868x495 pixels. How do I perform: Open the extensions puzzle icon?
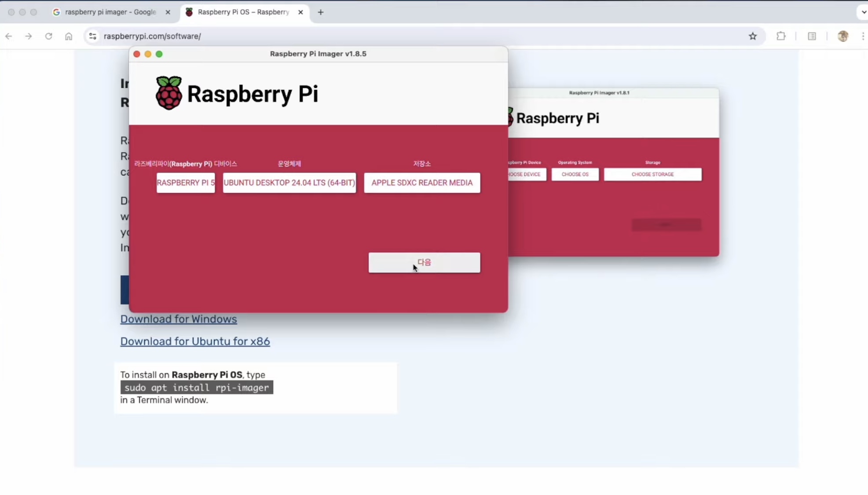pyautogui.click(x=781, y=36)
